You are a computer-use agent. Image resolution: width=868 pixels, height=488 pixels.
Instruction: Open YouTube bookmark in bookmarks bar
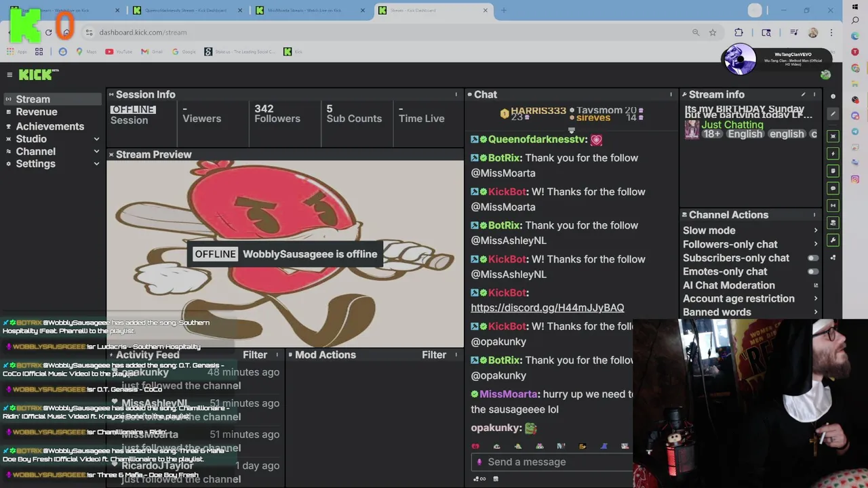[119, 52]
